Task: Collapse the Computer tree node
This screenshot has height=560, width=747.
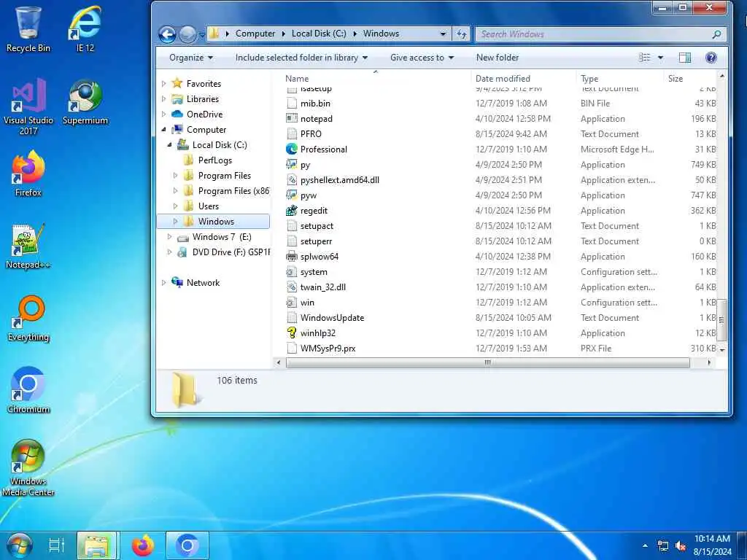Action: click(164, 130)
